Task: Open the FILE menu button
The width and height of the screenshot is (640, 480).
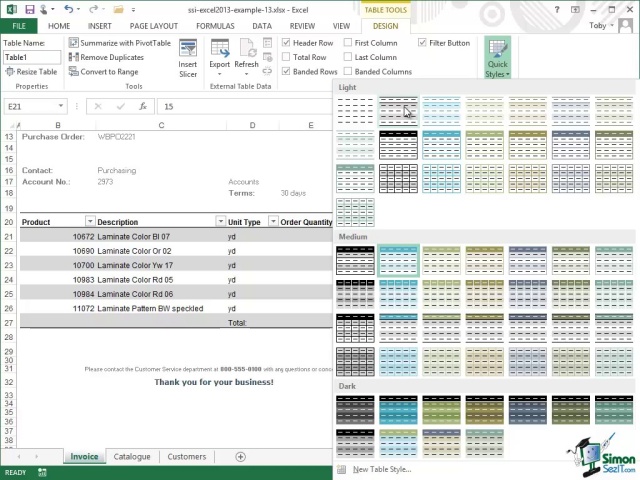Action: click(19, 26)
